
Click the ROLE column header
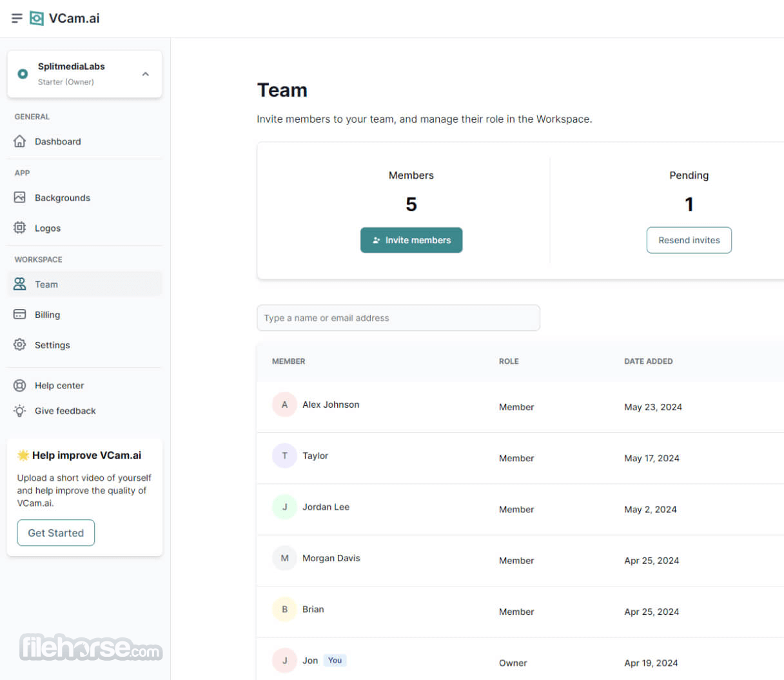tap(509, 361)
